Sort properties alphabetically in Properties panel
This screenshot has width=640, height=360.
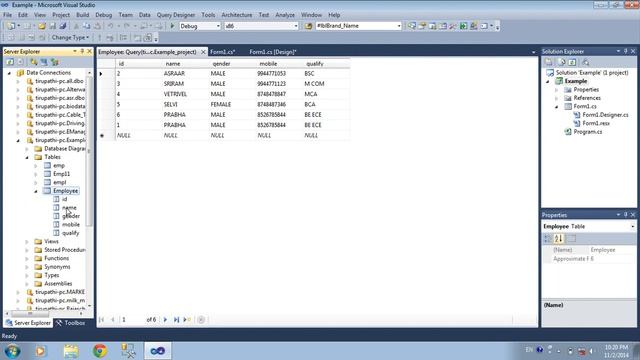[558, 238]
